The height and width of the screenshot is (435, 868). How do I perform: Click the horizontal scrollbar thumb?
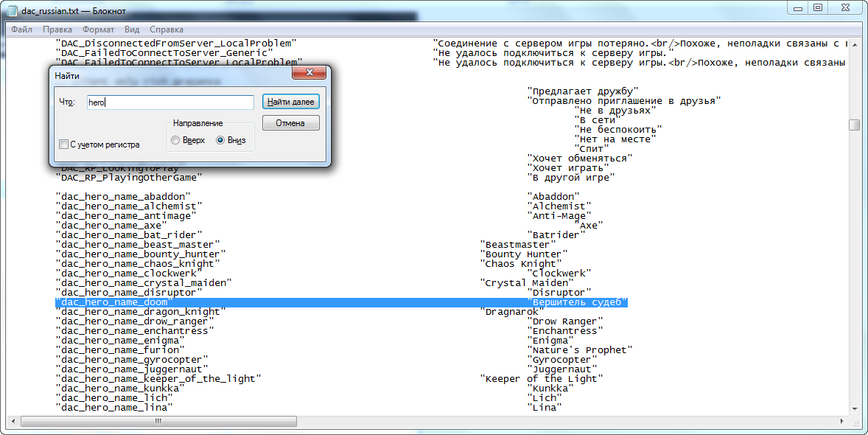click(158, 422)
